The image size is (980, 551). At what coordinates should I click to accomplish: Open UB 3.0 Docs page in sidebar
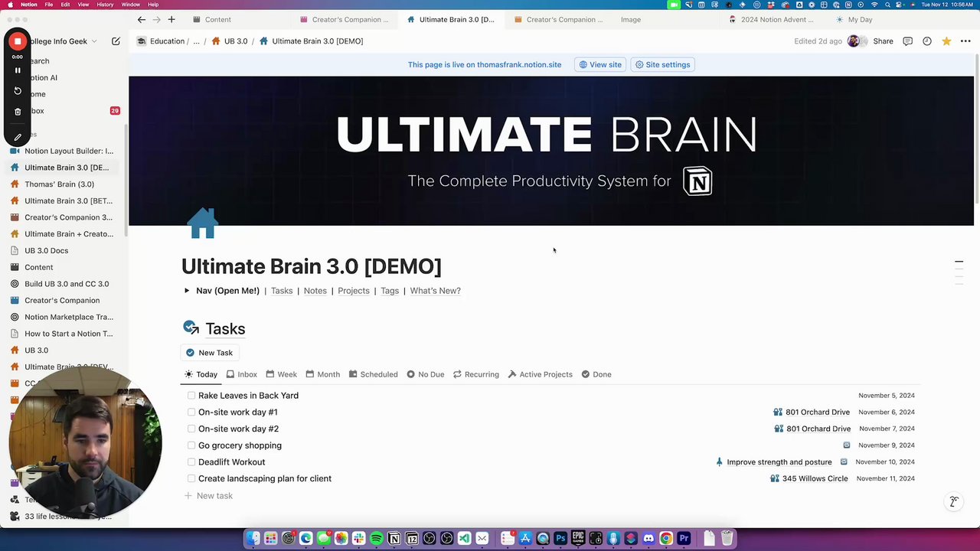point(46,251)
